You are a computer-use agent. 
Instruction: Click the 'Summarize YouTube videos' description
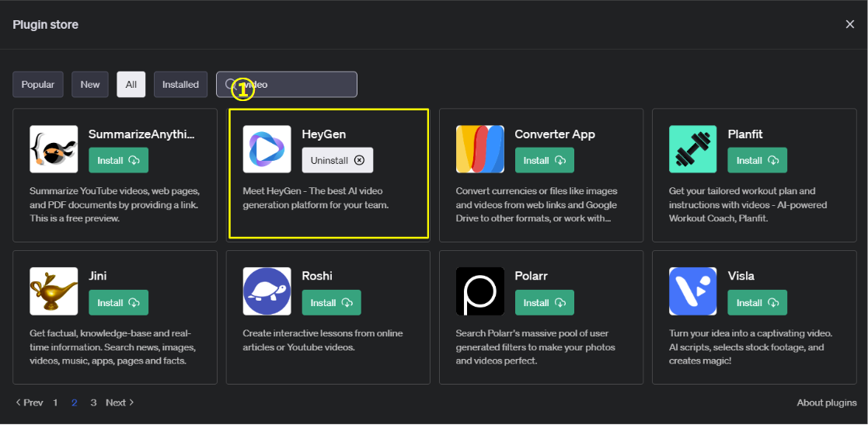114,205
